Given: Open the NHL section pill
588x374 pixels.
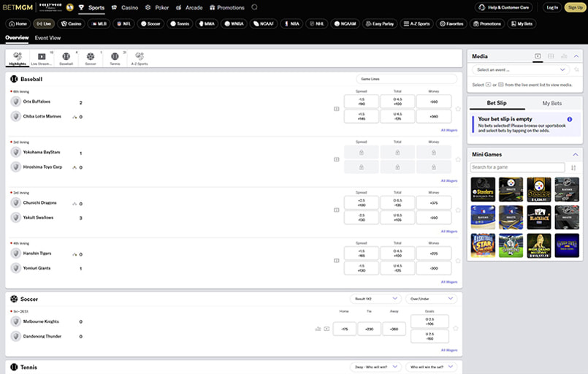Looking at the screenshot, I should 317,23.
